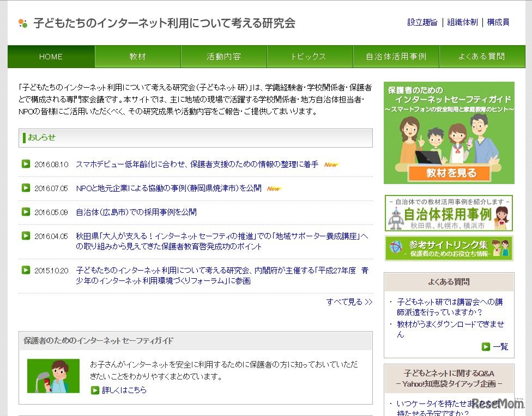This screenshot has width=532, height=416.
Task: Return to the HOME tab
Action: coord(51,56)
